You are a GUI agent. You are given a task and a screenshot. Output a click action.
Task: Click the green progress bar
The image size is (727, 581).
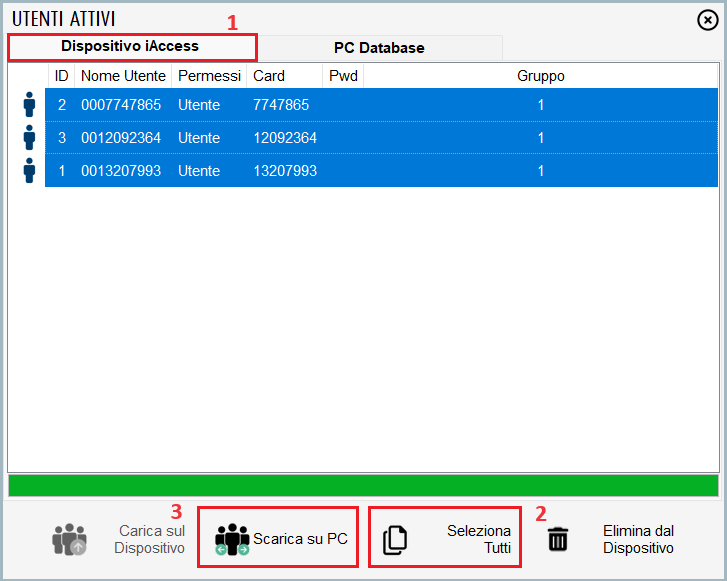[x=364, y=485]
